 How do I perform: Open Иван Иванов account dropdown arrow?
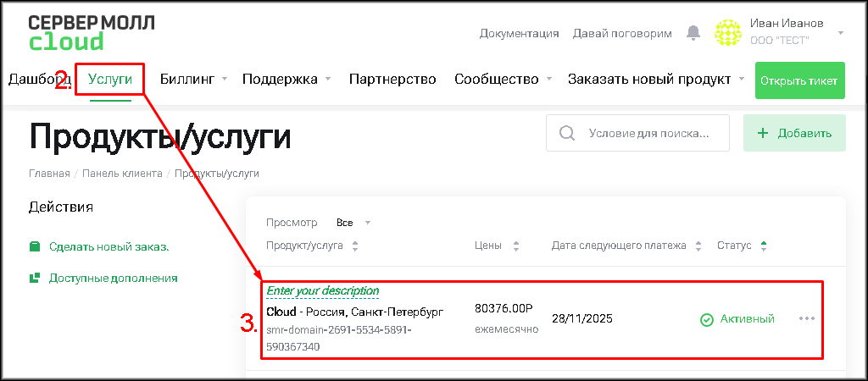840,33
